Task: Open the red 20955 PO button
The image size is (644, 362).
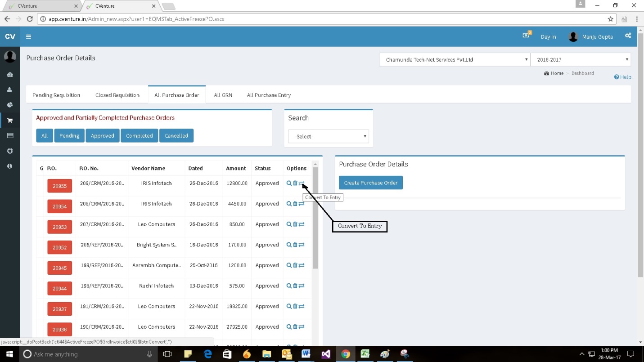Action: coord(59,186)
